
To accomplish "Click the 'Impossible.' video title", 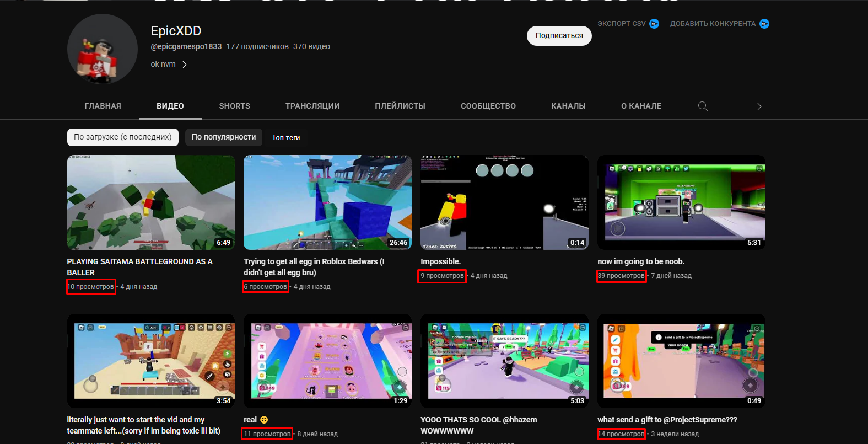I will click(440, 261).
